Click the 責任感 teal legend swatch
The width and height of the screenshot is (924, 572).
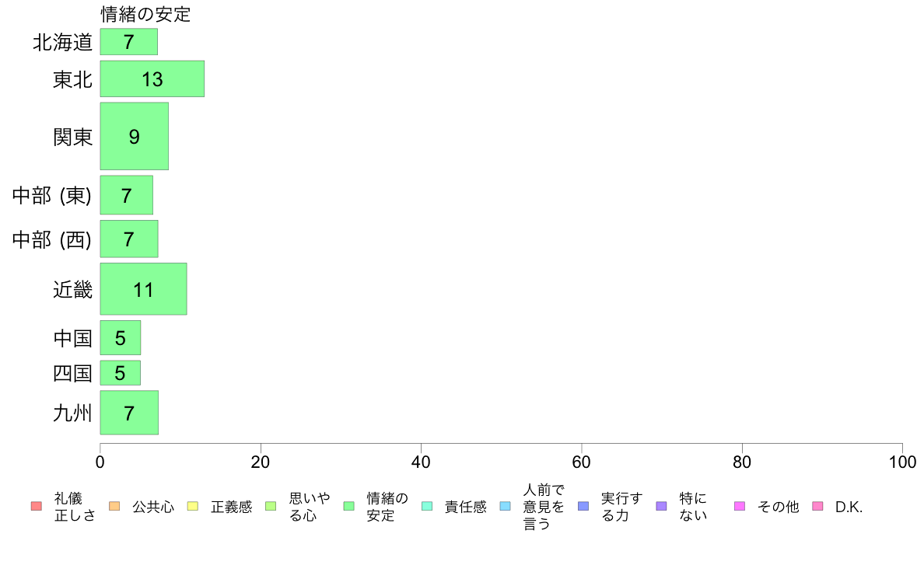point(427,506)
